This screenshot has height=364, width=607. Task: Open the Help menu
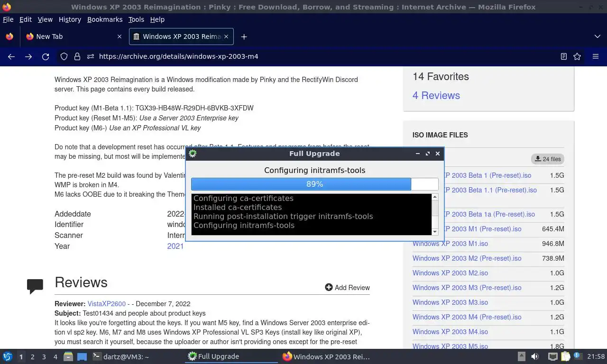click(x=157, y=19)
